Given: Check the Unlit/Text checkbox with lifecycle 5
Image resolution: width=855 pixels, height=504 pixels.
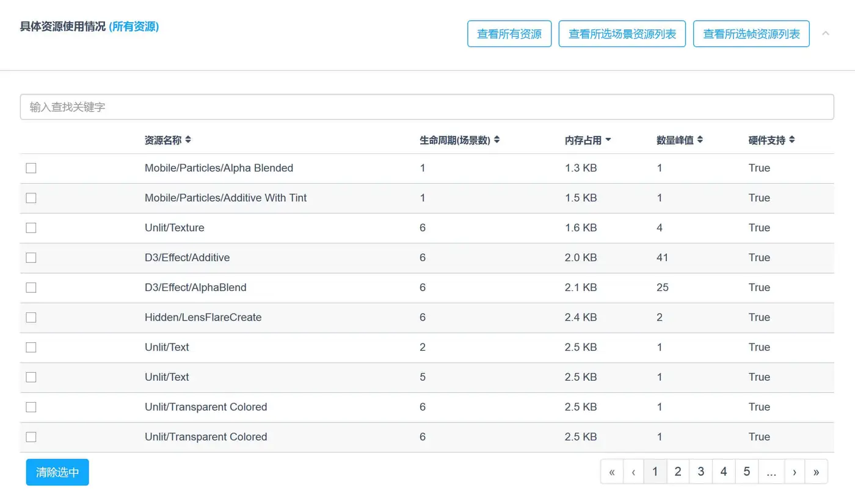Looking at the screenshot, I should (x=31, y=377).
